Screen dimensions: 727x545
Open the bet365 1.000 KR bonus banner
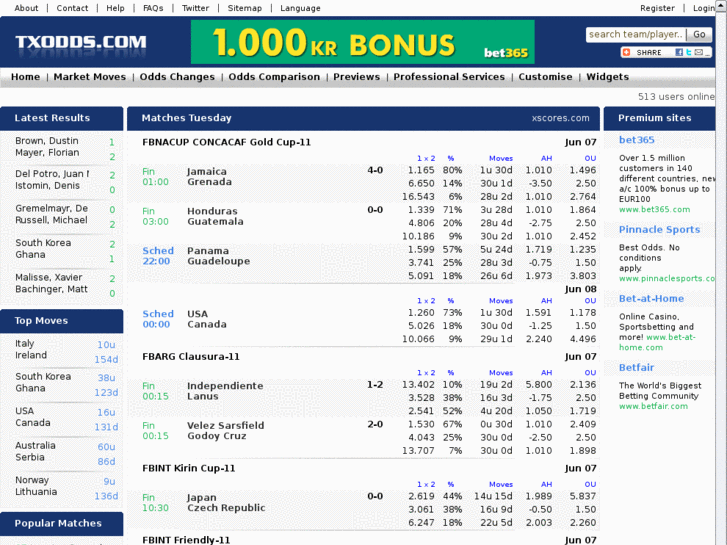[363, 42]
